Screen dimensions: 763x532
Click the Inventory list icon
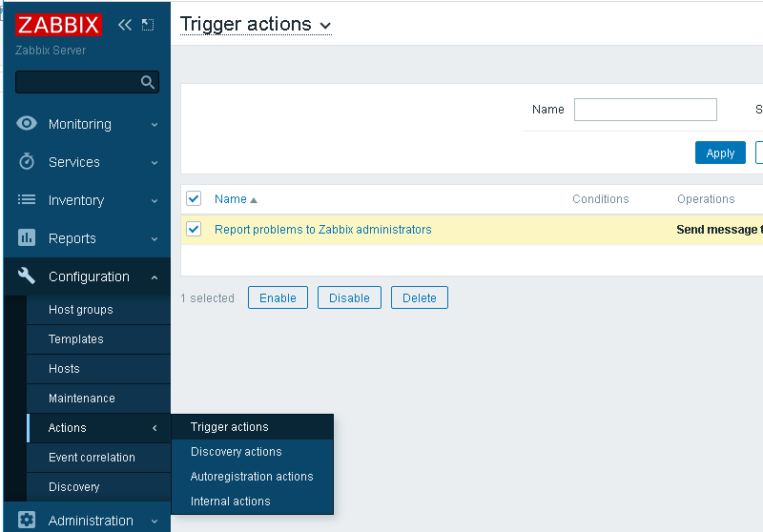[x=27, y=199]
